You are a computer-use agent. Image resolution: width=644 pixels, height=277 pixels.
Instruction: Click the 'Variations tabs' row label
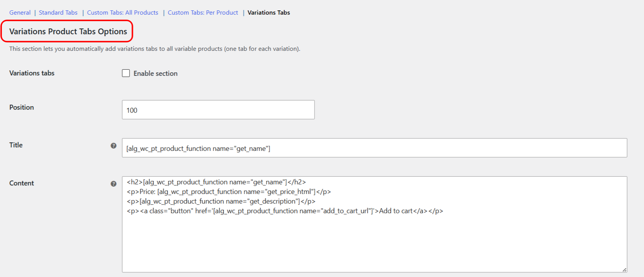(32, 73)
